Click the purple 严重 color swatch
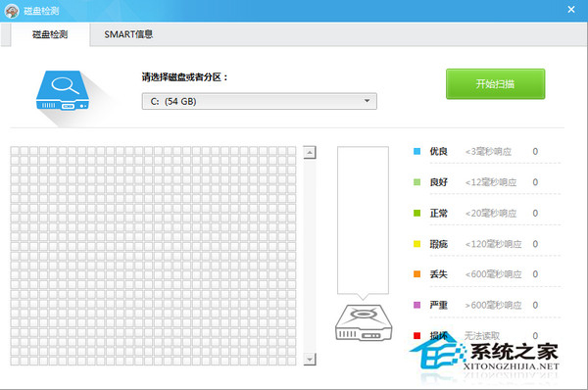This screenshot has height=390, width=588. point(416,305)
